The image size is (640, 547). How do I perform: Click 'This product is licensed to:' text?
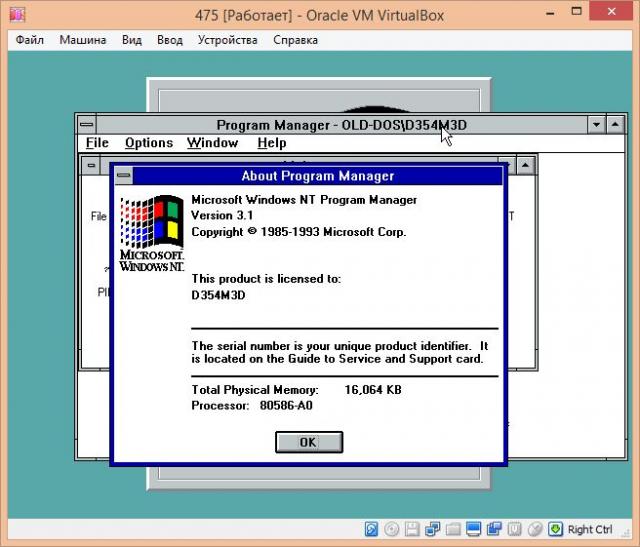[266, 279]
